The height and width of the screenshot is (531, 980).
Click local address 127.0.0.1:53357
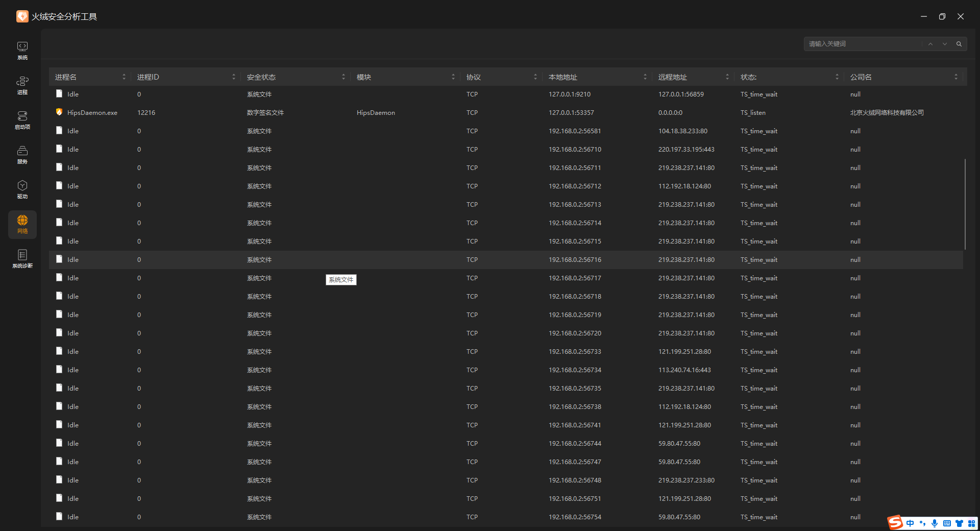(571, 113)
